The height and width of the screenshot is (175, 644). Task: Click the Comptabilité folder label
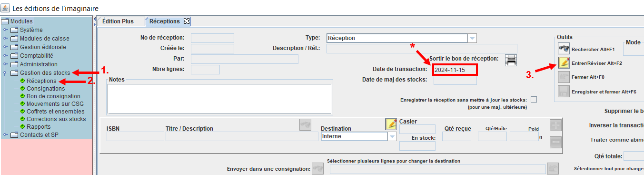[37, 56]
